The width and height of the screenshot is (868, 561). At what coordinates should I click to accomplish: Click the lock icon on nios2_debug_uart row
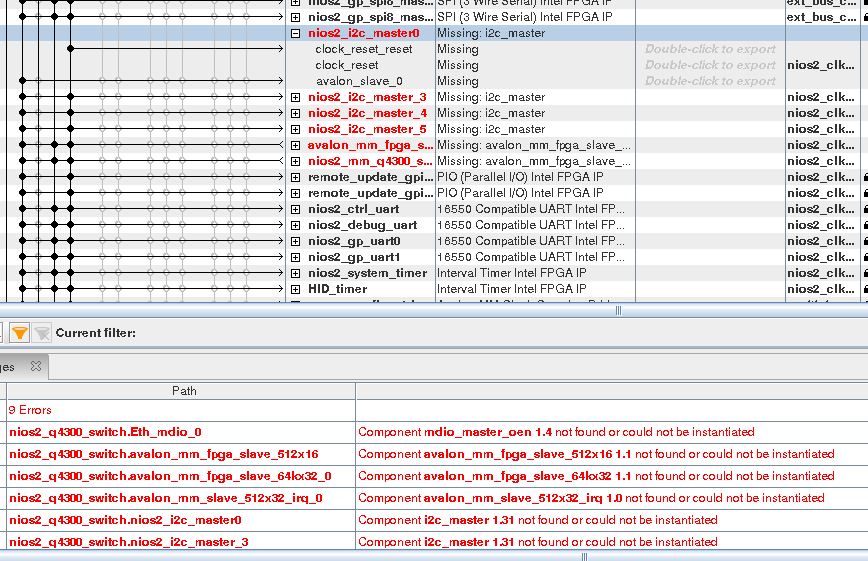(x=864, y=225)
